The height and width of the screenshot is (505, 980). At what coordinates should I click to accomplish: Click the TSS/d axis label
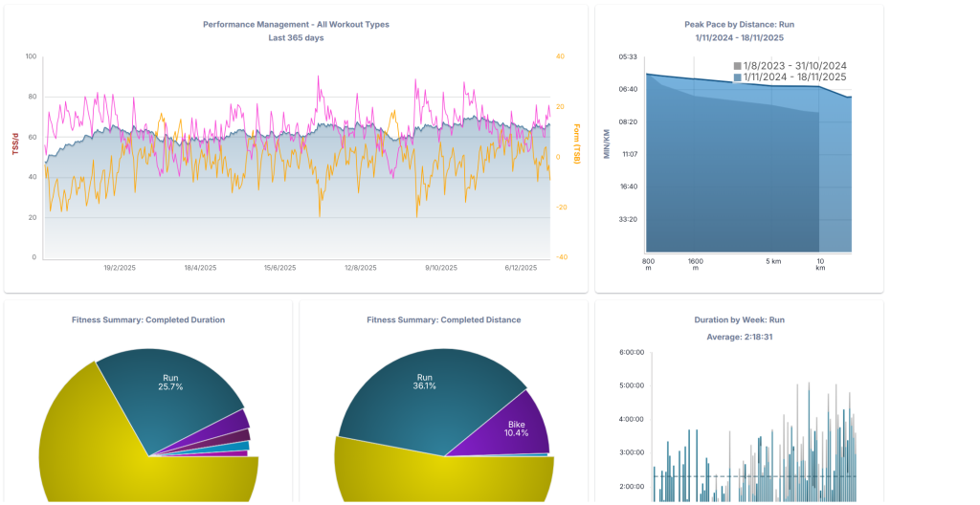pos(15,143)
